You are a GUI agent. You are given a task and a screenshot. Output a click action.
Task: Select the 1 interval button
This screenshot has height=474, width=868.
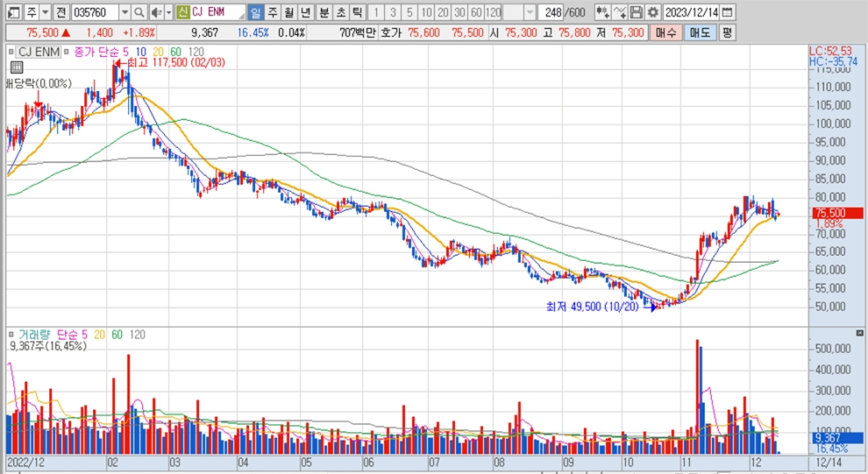click(376, 12)
